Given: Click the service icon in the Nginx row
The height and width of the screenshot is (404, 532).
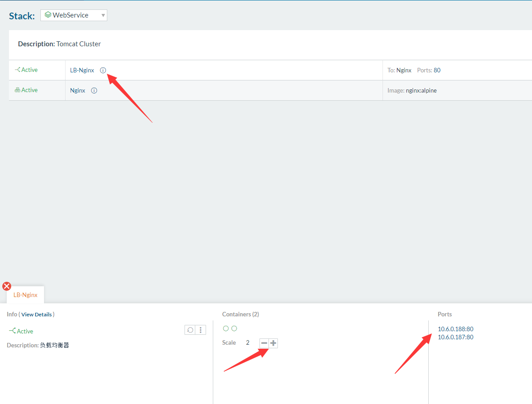Looking at the screenshot, I should [18, 90].
